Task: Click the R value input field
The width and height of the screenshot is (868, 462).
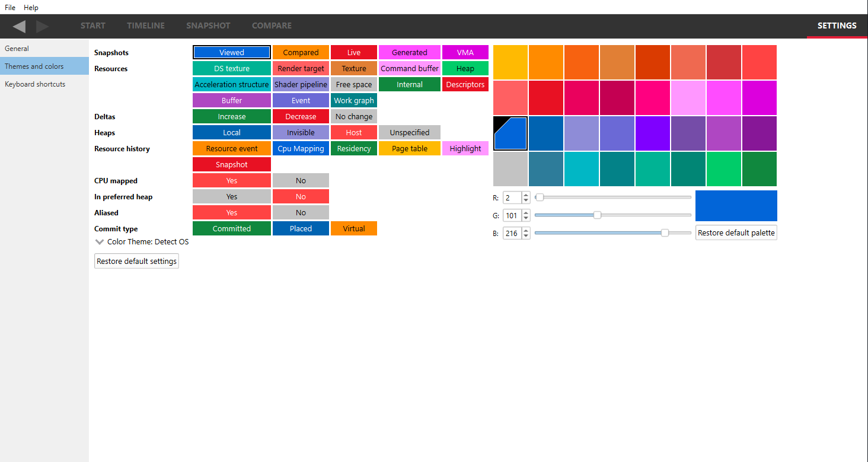Action: coord(512,197)
